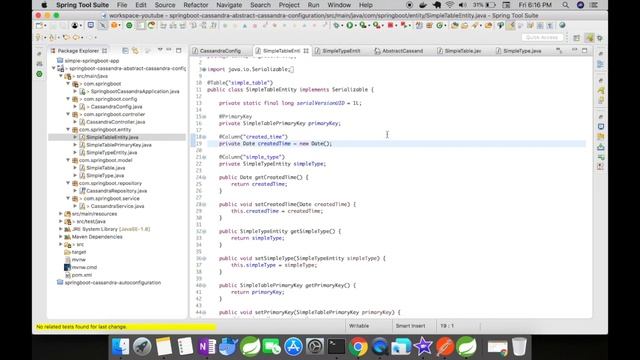
Task: Open the Window menu
Action: pyautogui.click(x=339, y=5)
